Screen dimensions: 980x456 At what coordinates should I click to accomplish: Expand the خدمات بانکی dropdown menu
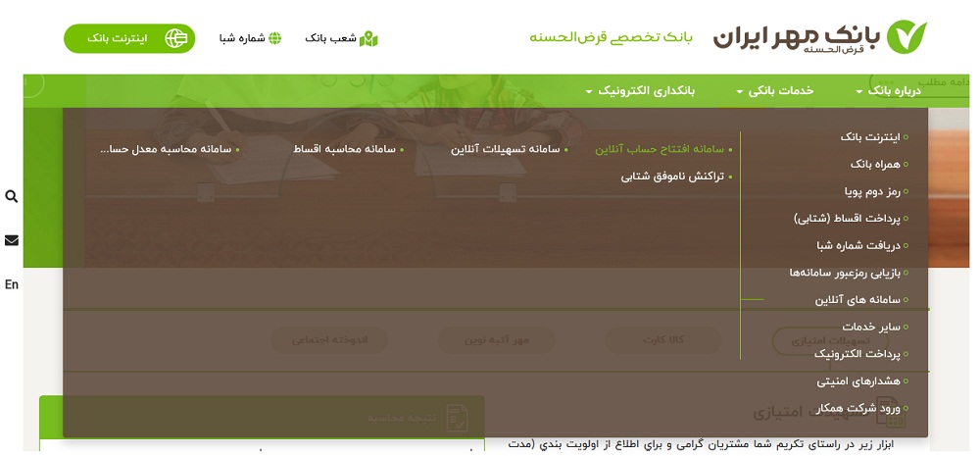point(775,90)
